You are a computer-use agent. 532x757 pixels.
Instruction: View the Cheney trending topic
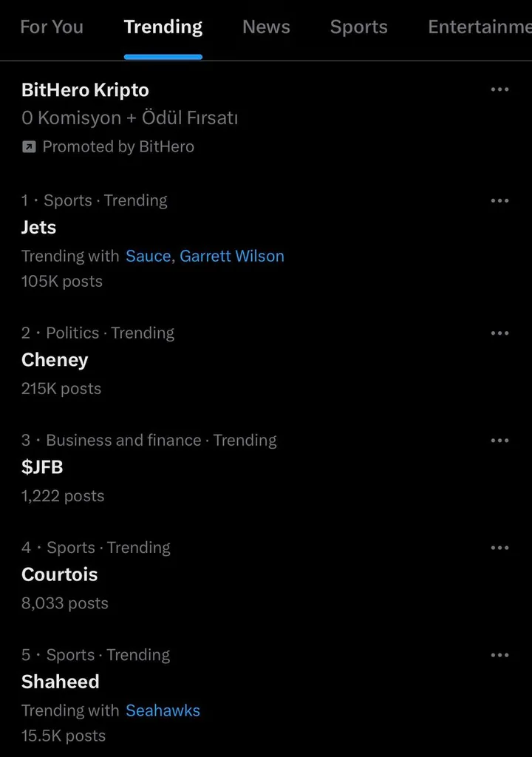55,360
